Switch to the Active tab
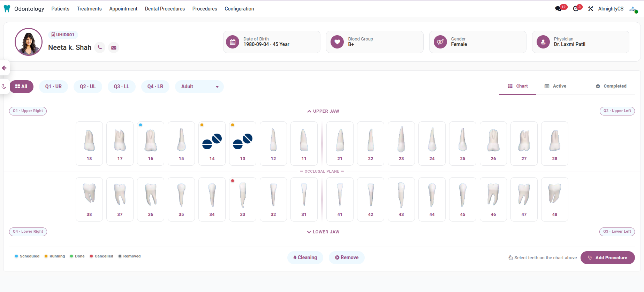 (x=556, y=86)
